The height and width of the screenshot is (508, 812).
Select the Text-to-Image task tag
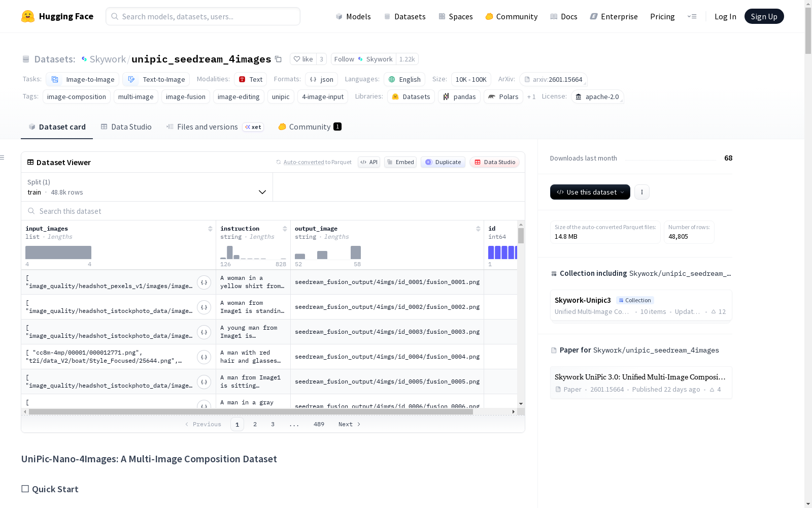pyautogui.click(x=156, y=79)
